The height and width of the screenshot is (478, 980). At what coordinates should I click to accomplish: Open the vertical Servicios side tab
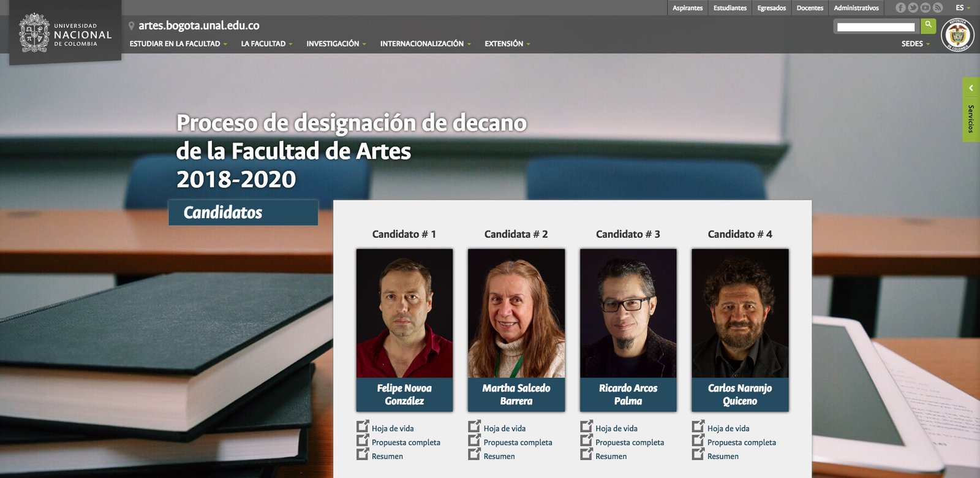(x=971, y=119)
